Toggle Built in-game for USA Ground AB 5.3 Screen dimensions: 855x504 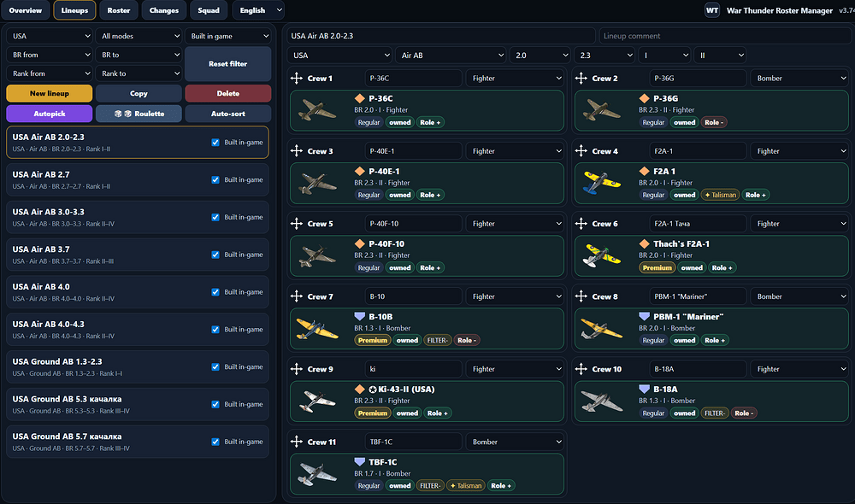215,404
